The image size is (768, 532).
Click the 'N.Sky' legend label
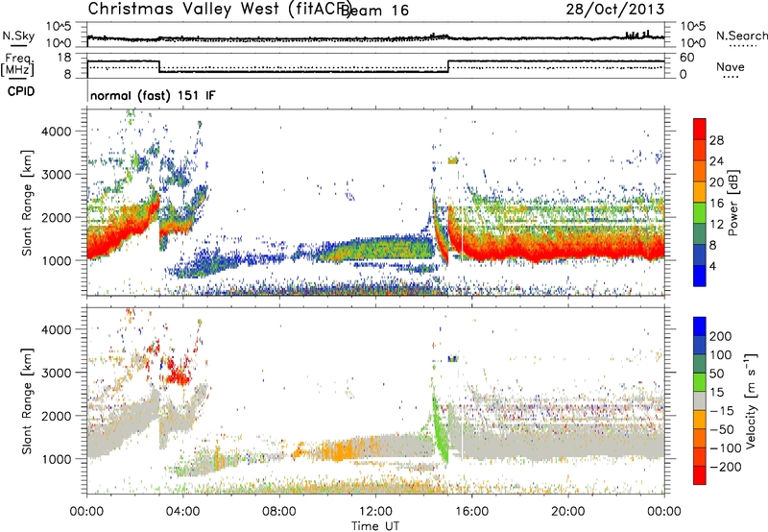[x=18, y=36]
